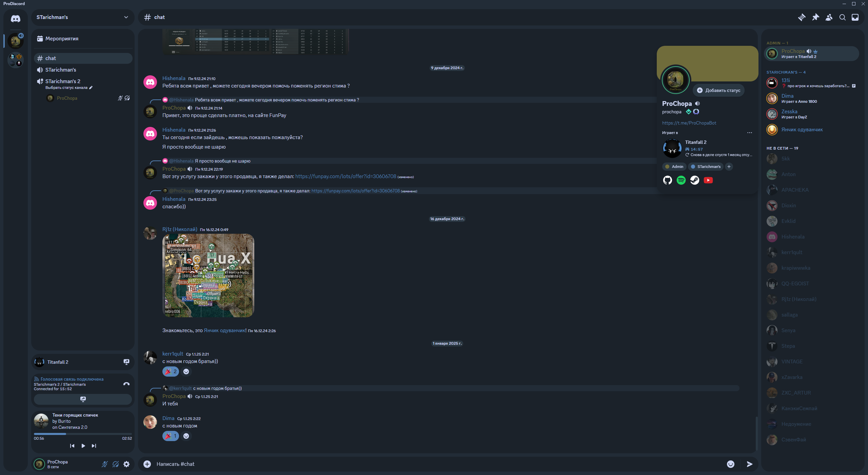Open the inbox icon

(855, 17)
